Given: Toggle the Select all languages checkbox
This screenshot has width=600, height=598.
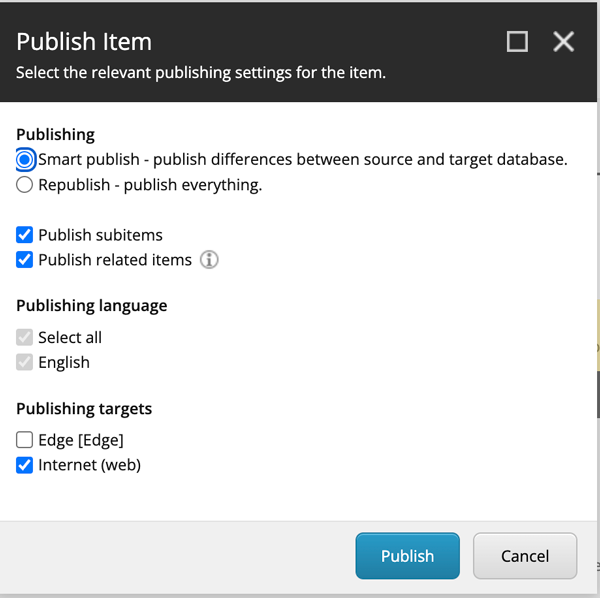Looking at the screenshot, I should [x=25, y=338].
